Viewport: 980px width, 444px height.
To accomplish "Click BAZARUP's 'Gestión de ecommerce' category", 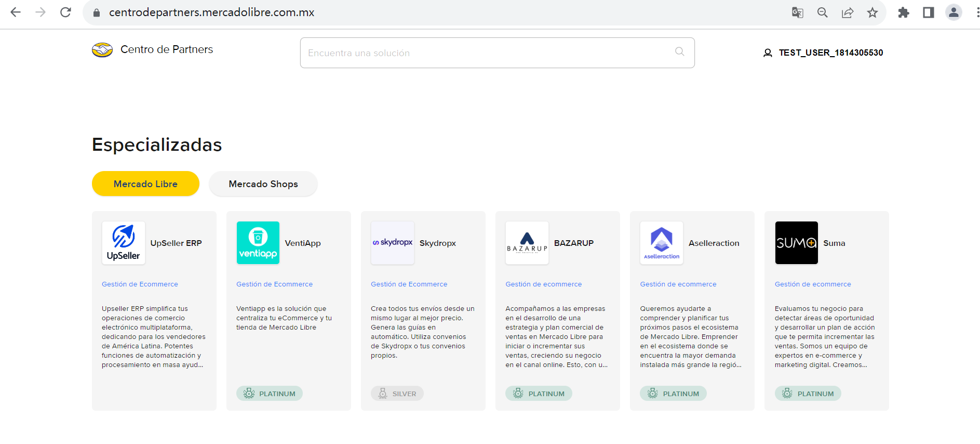I will coord(543,284).
